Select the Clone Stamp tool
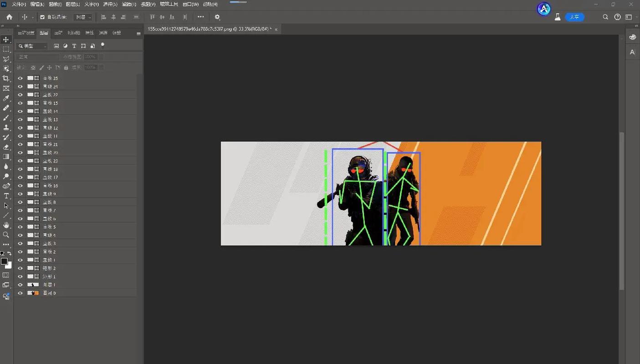The height and width of the screenshot is (364, 640). (6, 127)
